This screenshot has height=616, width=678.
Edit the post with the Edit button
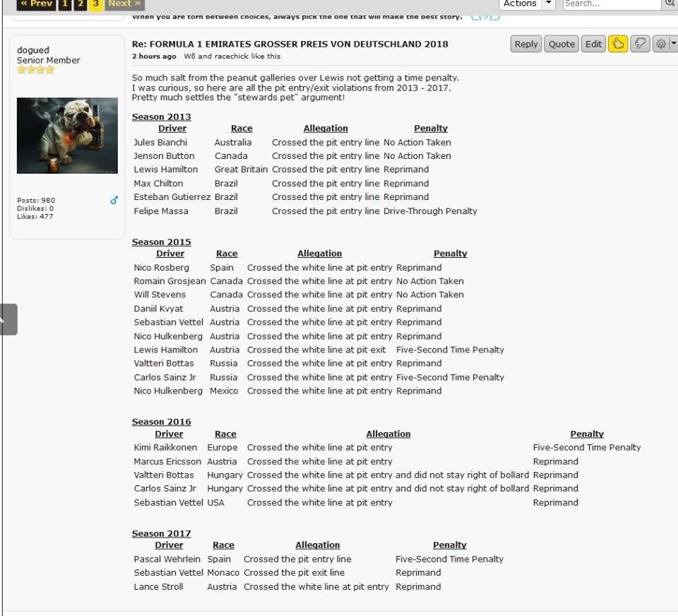593,44
